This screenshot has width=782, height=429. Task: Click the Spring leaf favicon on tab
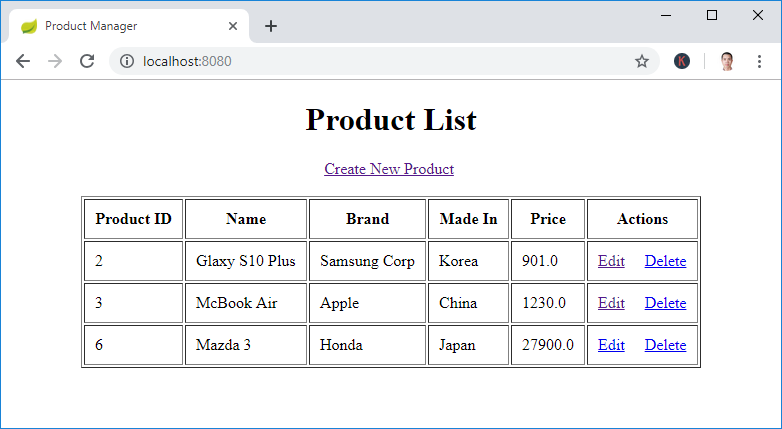click(x=29, y=26)
